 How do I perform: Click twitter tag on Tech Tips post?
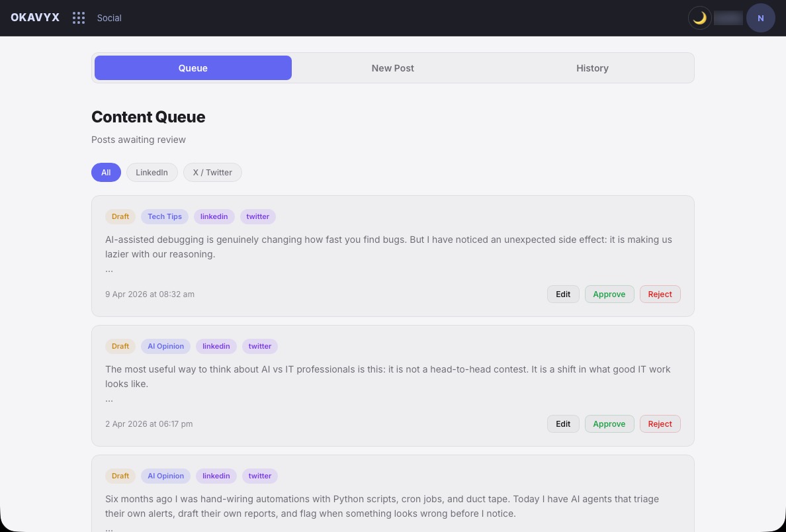tap(257, 216)
